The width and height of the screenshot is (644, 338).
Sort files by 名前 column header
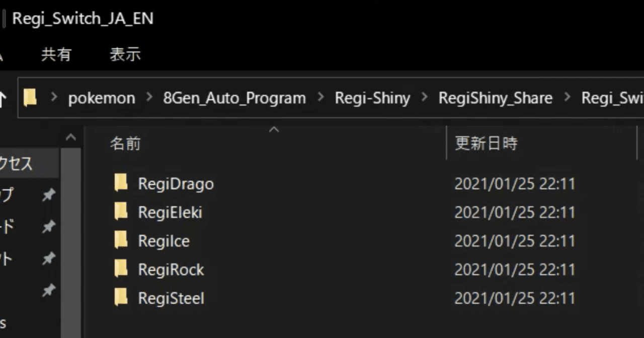(125, 144)
